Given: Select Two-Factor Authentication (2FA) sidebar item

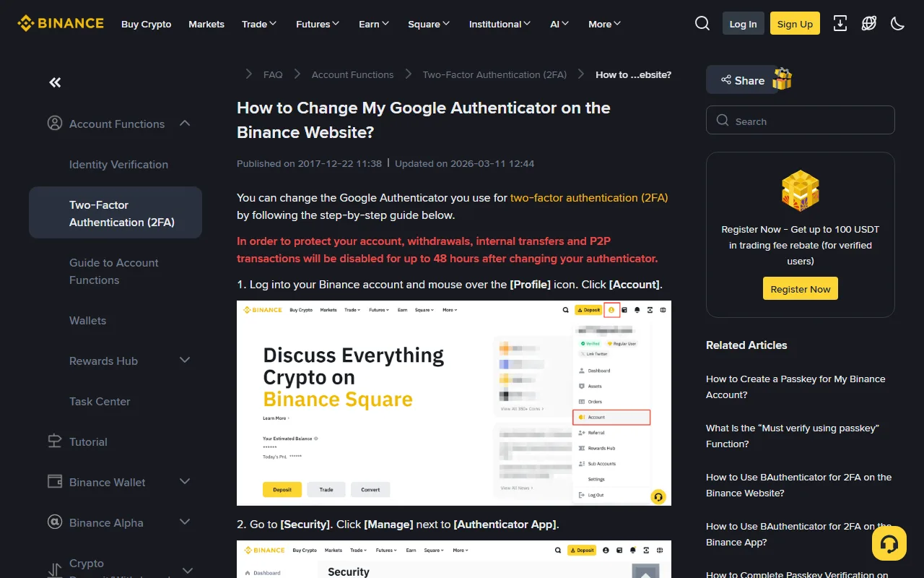Looking at the screenshot, I should [x=115, y=212].
